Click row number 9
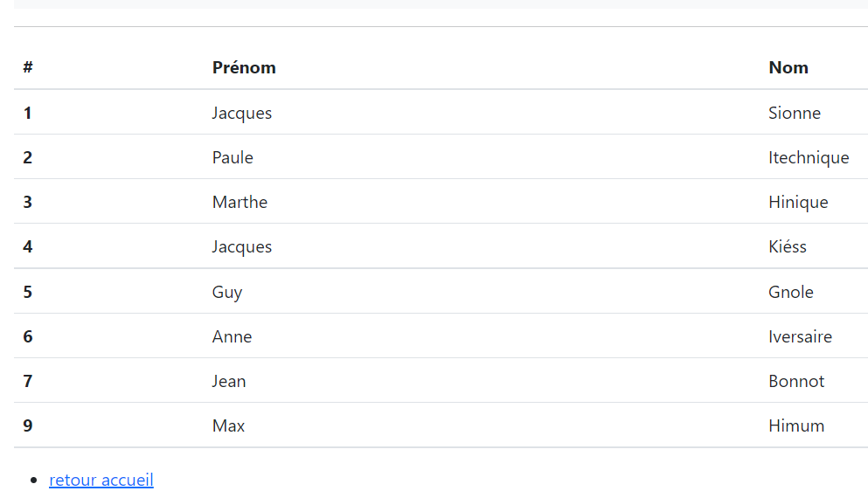This screenshot has width=868, height=491. click(28, 425)
